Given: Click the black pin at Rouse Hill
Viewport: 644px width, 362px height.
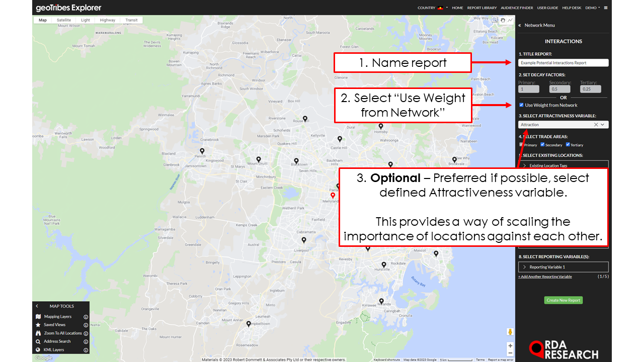Looking at the screenshot, I should click(x=305, y=119).
